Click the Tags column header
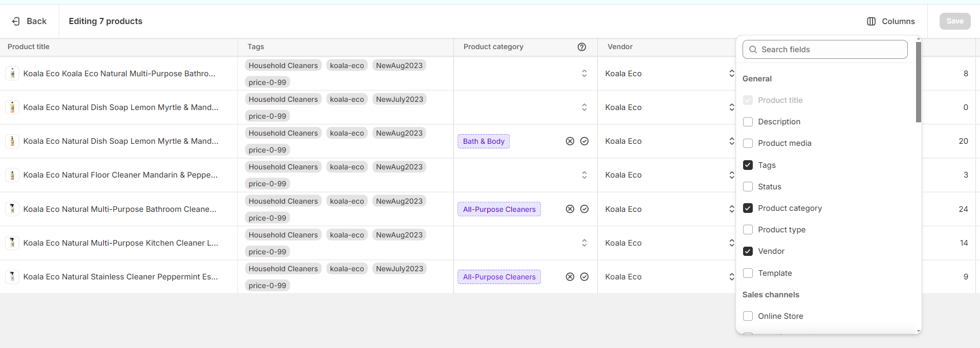The width and height of the screenshot is (980, 348). (256, 47)
